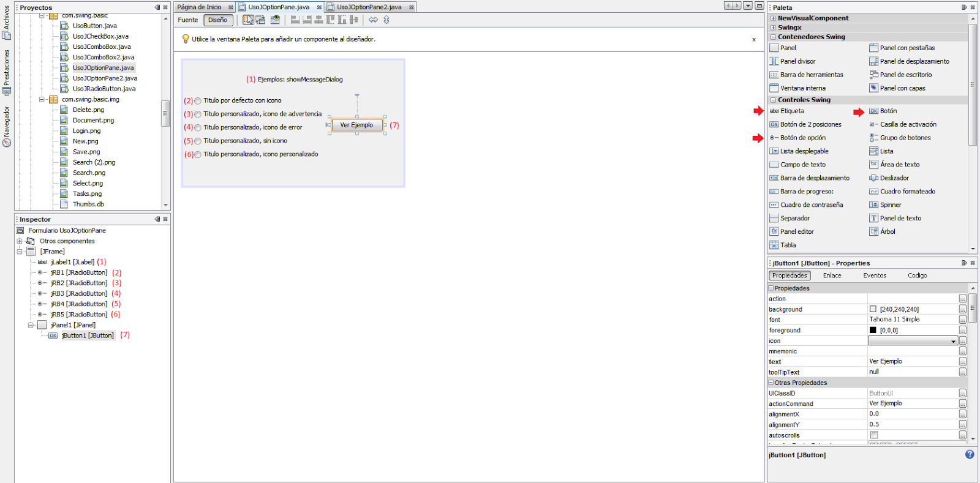Click the background color swatch
The image size is (980, 483).
click(873, 309)
